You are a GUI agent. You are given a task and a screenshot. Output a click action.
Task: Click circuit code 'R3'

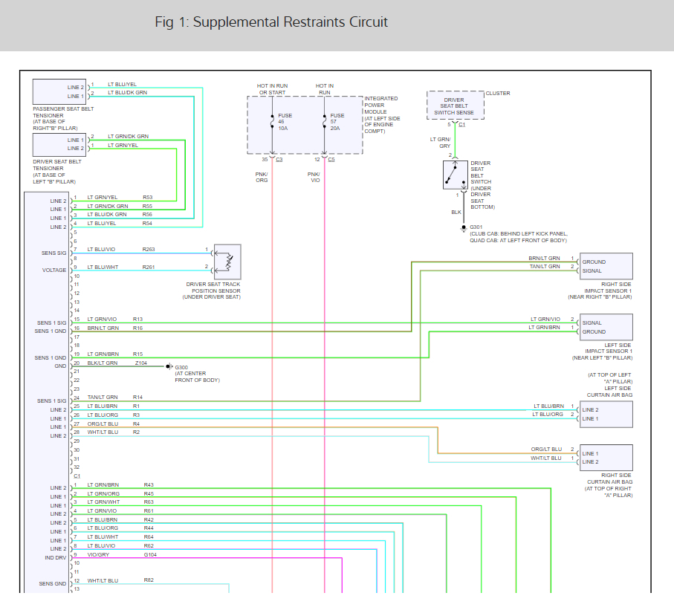coord(136,415)
